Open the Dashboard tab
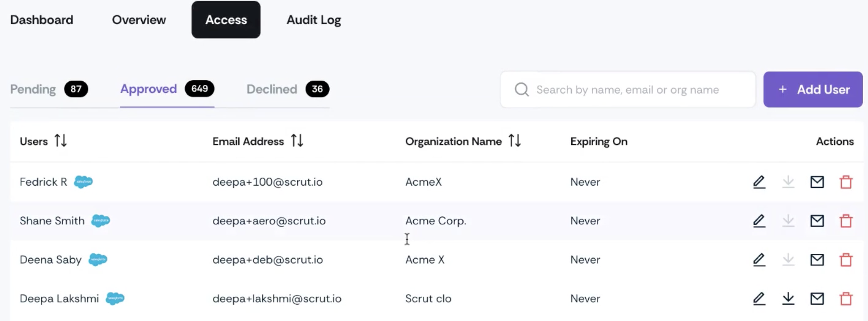Image resolution: width=868 pixels, height=321 pixels. pos(42,20)
